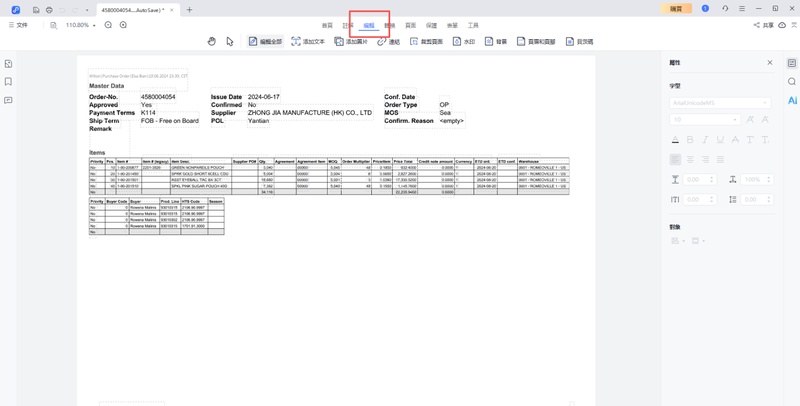Select the arrow pointer tool
800x406 pixels.
(x=230, y=42)
